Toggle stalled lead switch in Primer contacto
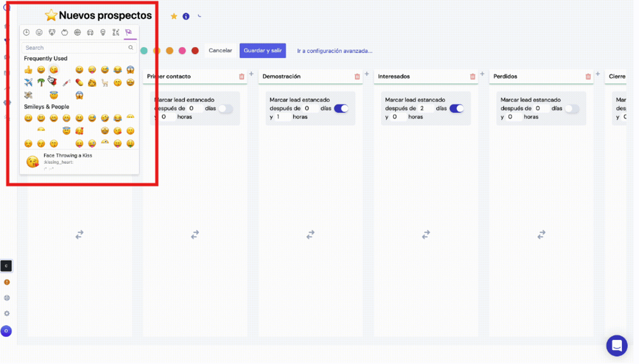 225,109
